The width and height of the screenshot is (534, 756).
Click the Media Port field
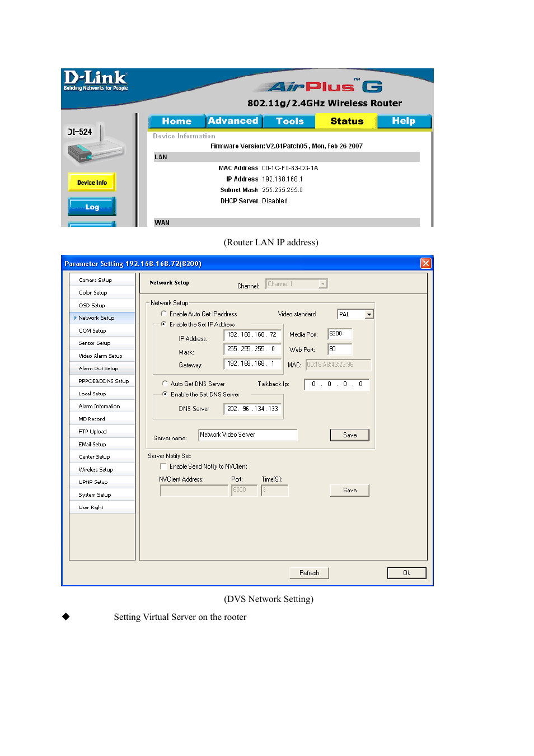[340, 334]
